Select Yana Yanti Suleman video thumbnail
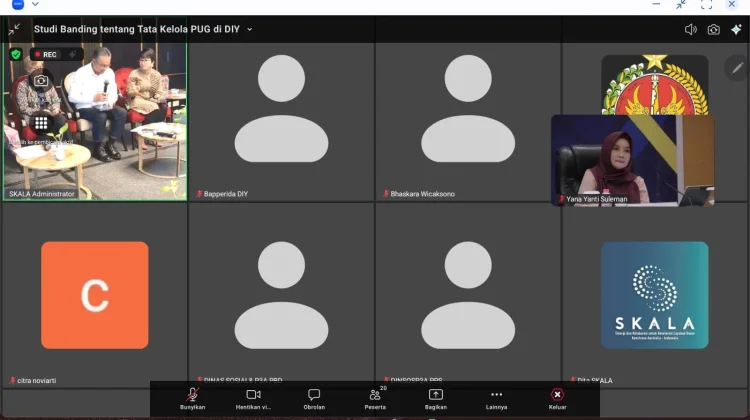This screenshot has width=750, height=420. pos(632,160)
